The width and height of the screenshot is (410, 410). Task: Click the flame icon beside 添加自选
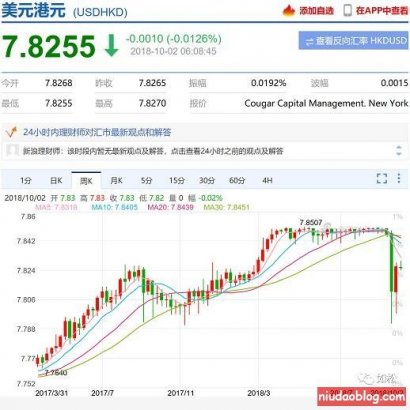tap(289, 11)
